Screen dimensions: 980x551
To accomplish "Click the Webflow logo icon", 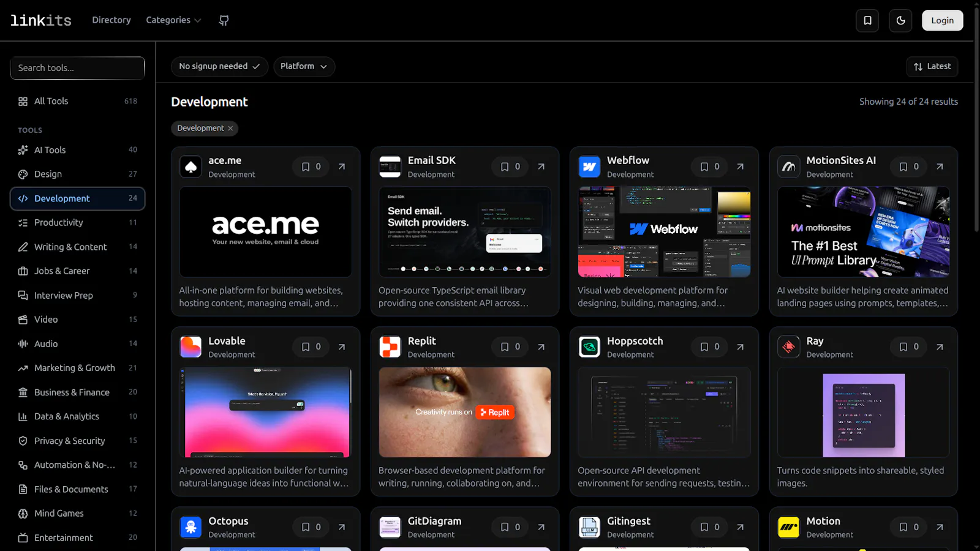I will [589, 167].
